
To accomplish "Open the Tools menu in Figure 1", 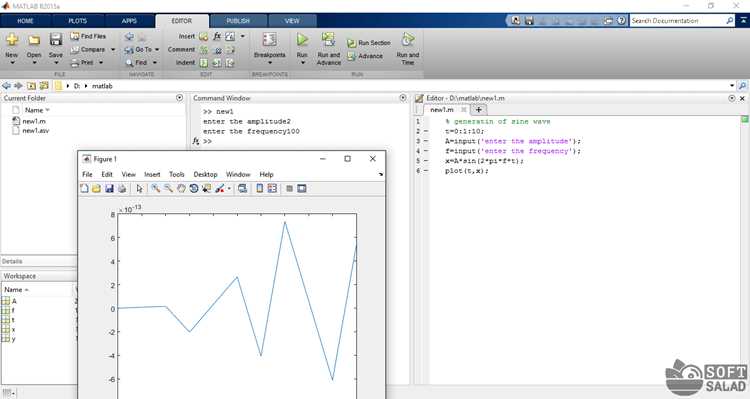I will (x=176, y=175).
